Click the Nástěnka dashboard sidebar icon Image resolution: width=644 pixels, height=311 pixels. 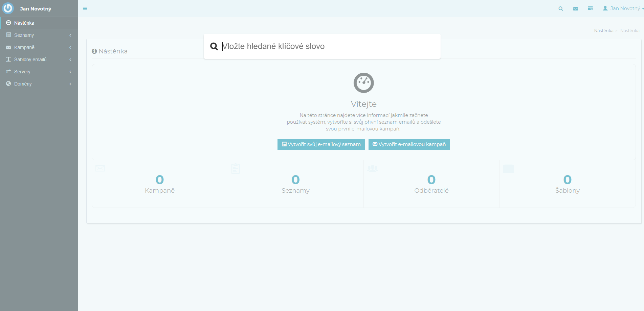tap(8, 23)
